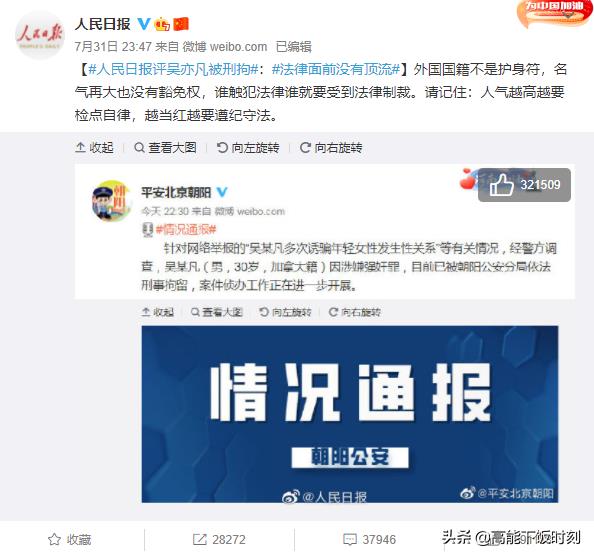594x558 pixels.
Task: Open hashtag #人民日报评吴亦凡被刑拘#
Action: pos(173,69)
